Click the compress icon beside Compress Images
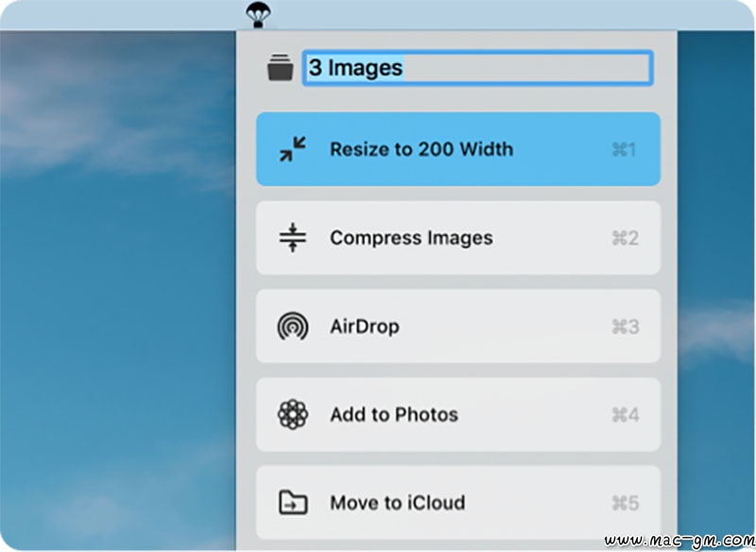756x552 pixels. [293, 237]
